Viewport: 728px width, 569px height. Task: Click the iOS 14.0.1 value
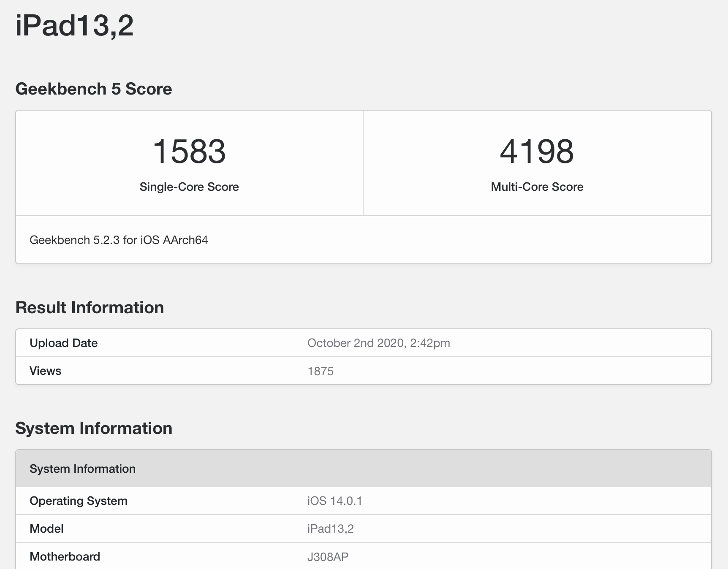(336, 501)
